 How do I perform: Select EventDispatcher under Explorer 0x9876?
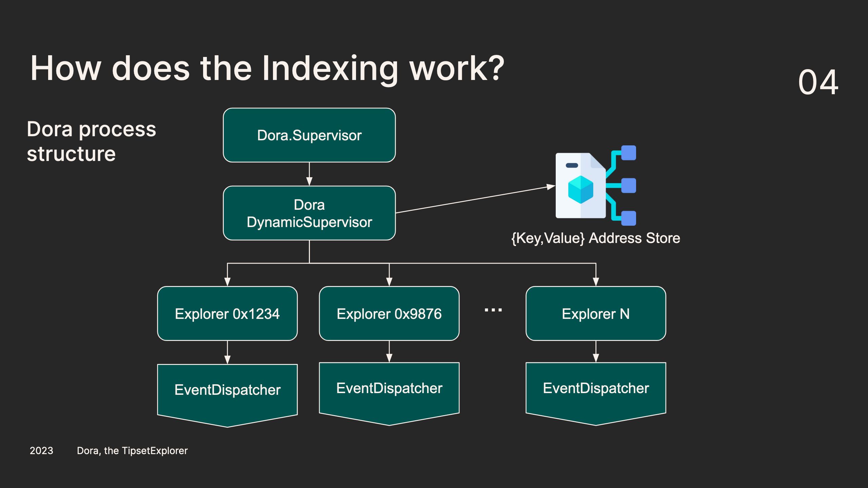click(x=389, y=394)
